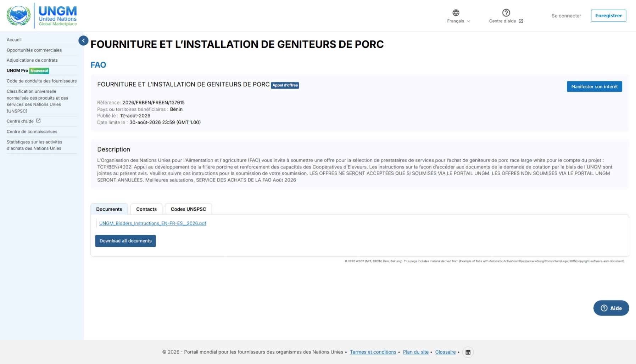Click the UNGM United Nations Global Marketplace logo
636x364 pixels.
pos(42,16)
